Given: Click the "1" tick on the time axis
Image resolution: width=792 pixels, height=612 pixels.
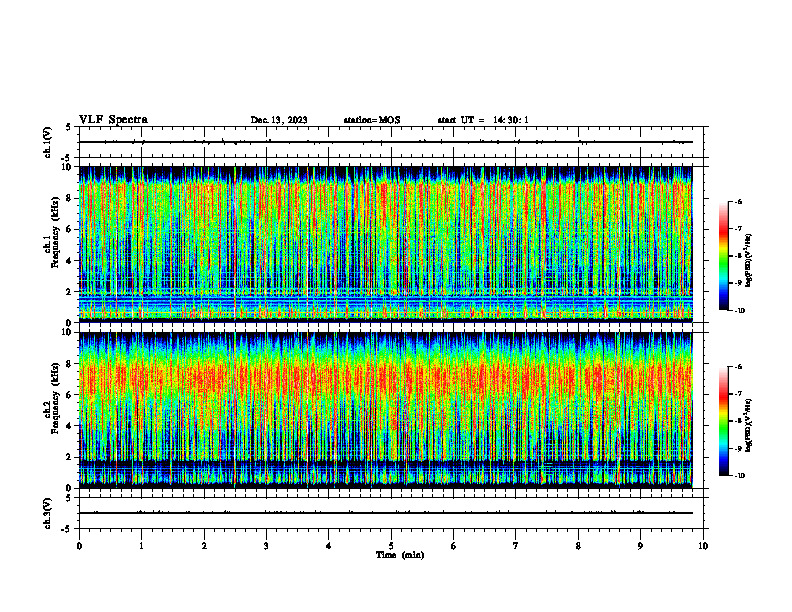Looking at the screenshot, I should pyautogui.click(x=141, y=546).
